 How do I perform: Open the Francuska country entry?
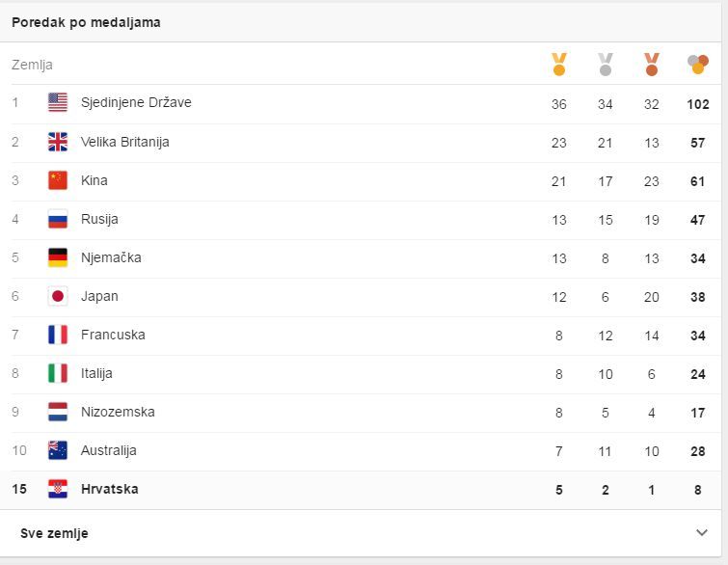pos(113,335)
